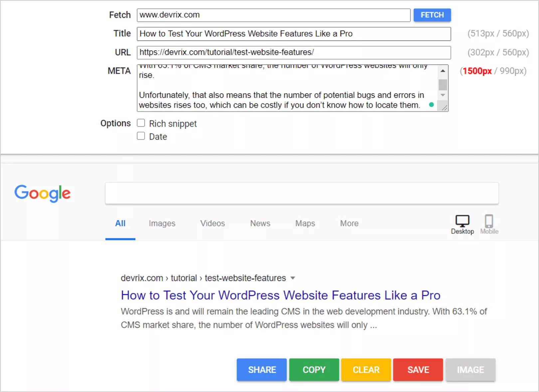Click the green COPY button

[x=314, y=370]
